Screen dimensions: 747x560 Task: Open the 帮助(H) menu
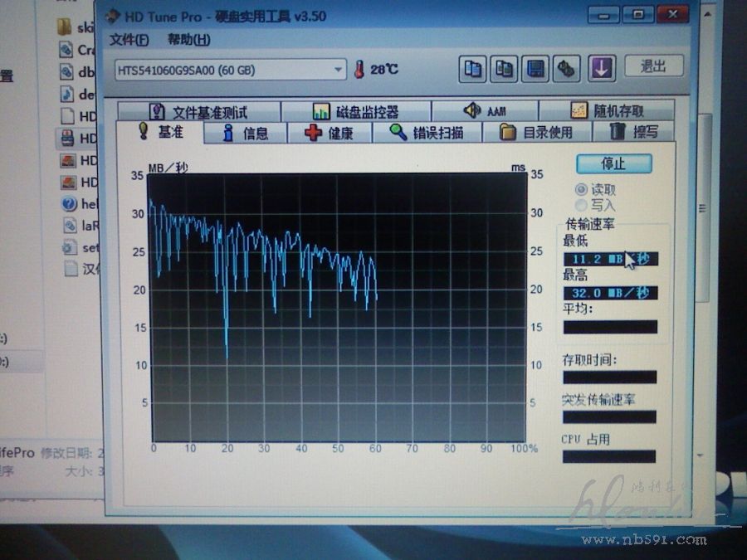pos(188,40)
